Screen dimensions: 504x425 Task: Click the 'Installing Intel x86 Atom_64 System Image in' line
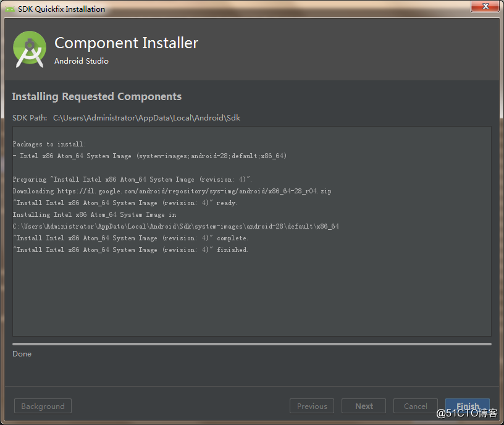point(94,214)
